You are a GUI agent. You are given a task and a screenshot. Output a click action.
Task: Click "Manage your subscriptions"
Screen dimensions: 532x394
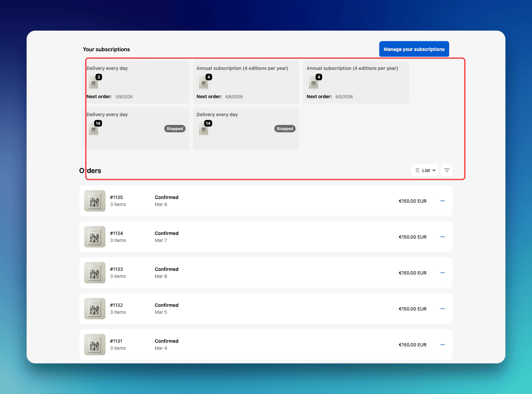coord(414,49)
